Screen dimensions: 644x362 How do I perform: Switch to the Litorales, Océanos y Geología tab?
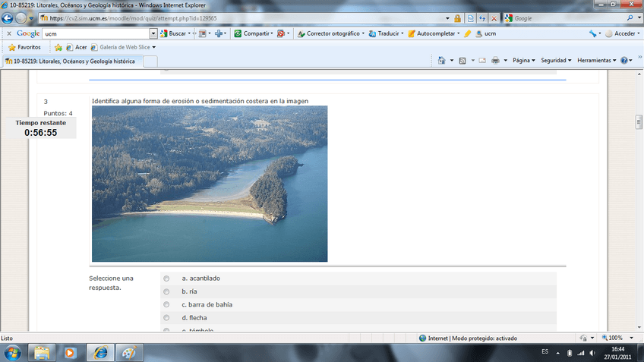pyautogui.click(x=71, y=61)
